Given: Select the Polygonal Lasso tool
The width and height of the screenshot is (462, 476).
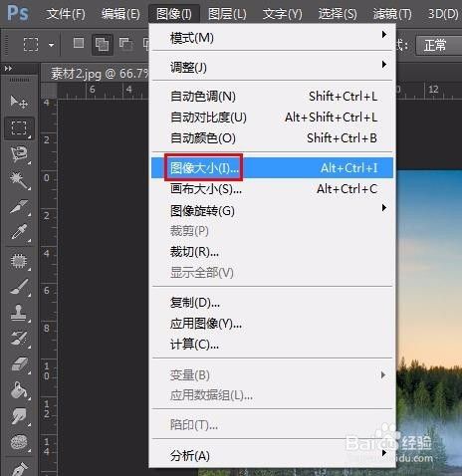Looking at the screenshot, I should [19, 154].
